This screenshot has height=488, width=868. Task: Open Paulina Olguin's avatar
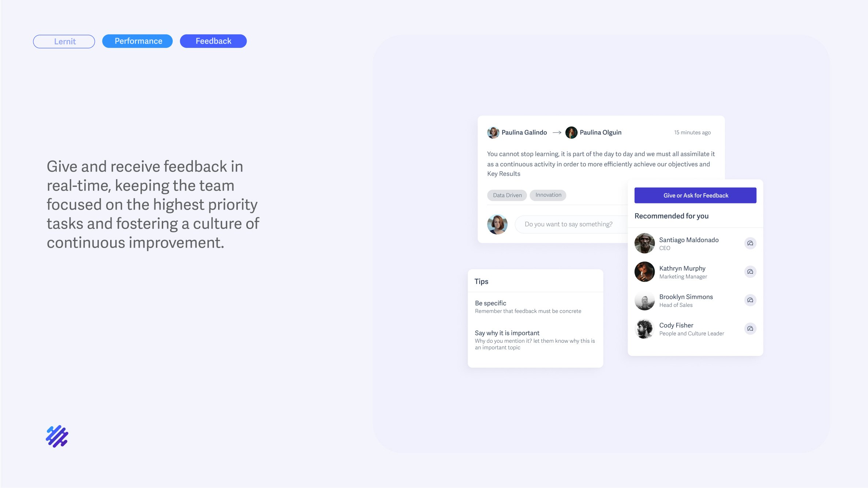tap(571, 132)
